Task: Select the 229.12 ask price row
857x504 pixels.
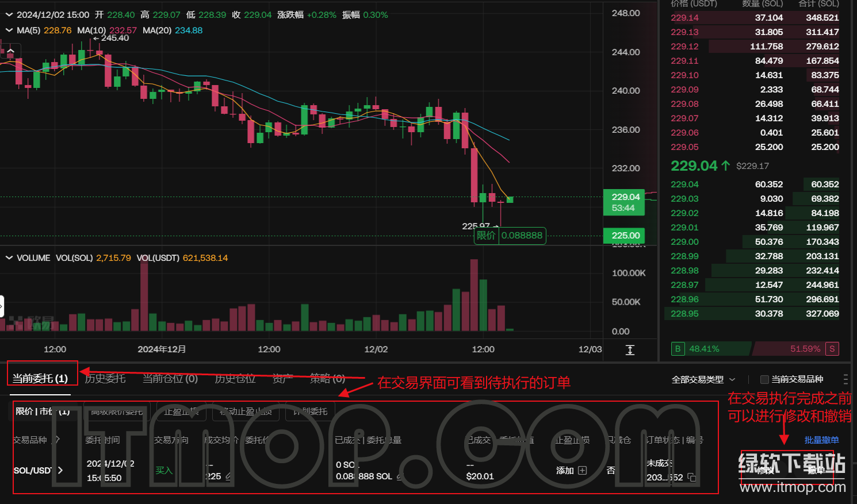Action: 755,47
